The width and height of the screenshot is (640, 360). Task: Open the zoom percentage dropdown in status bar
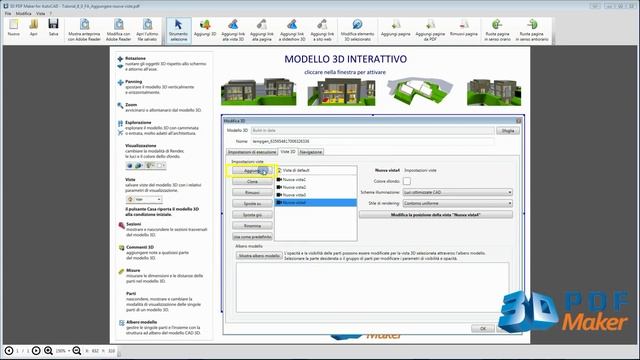(x=63, y=351)
